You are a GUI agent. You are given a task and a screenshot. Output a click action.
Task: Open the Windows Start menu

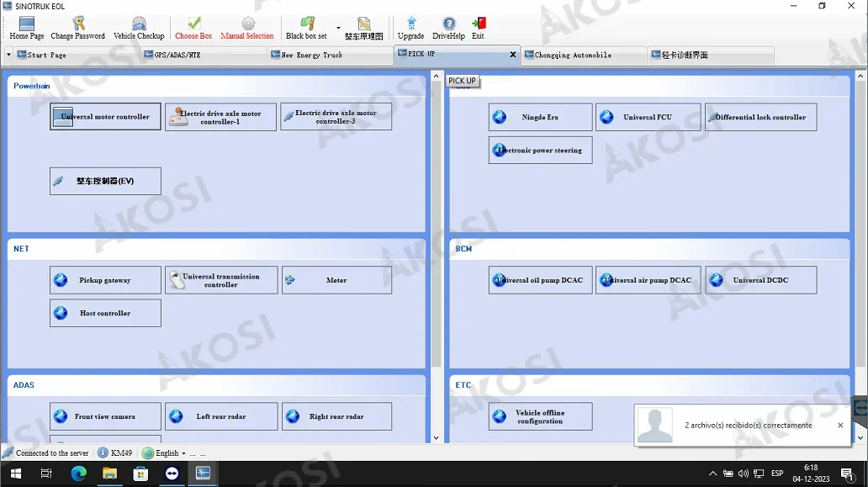(15, 474)
